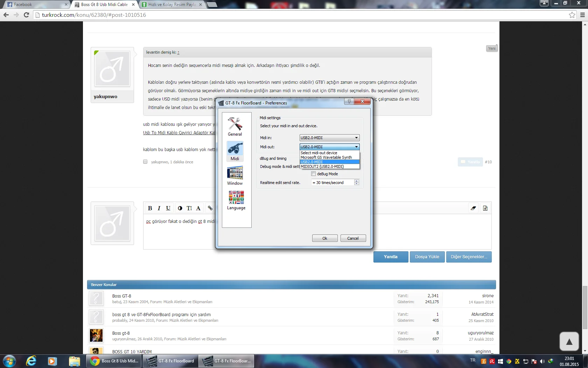The width and height of the screenshot is (588, 368).
Task: Select the Midi preferences icon
Action: [235, 151]
